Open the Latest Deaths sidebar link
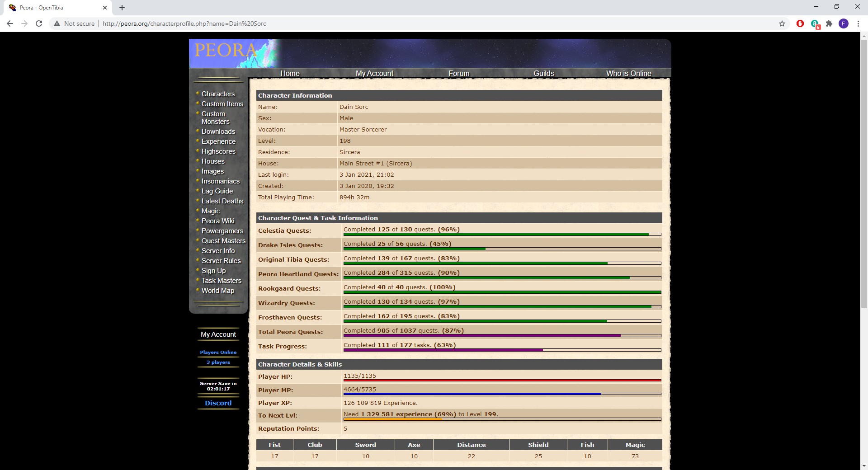868x470 pixels. (222, 201)
